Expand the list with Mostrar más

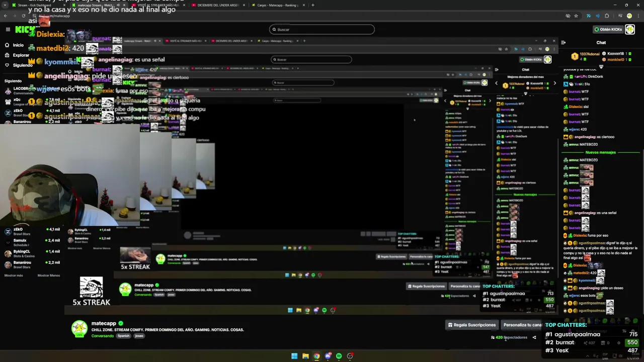tap(14, 276)
